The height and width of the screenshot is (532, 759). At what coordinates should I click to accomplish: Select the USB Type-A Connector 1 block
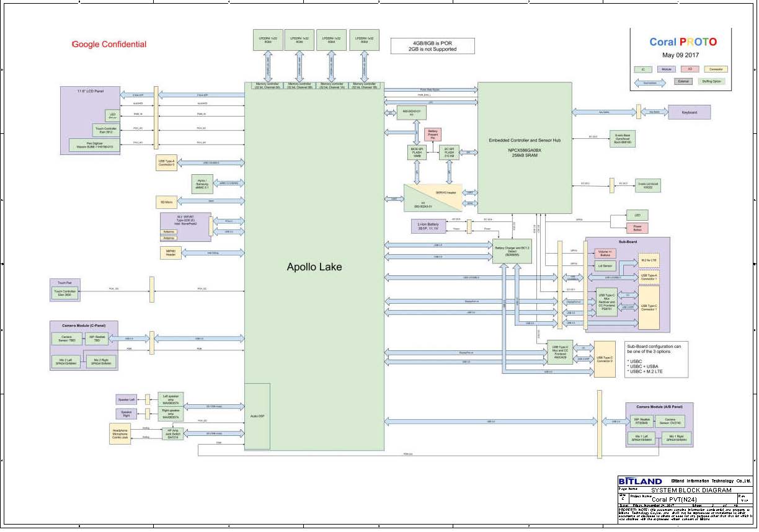(649, 277)
